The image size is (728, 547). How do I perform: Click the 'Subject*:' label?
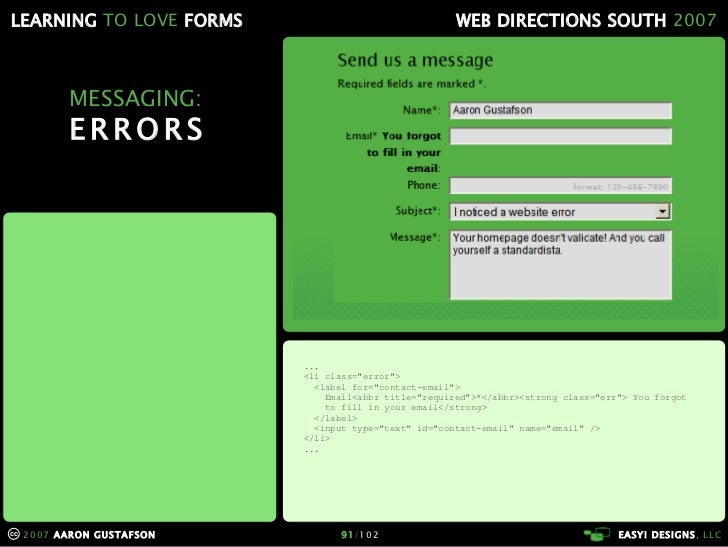[x=417, y=211]
